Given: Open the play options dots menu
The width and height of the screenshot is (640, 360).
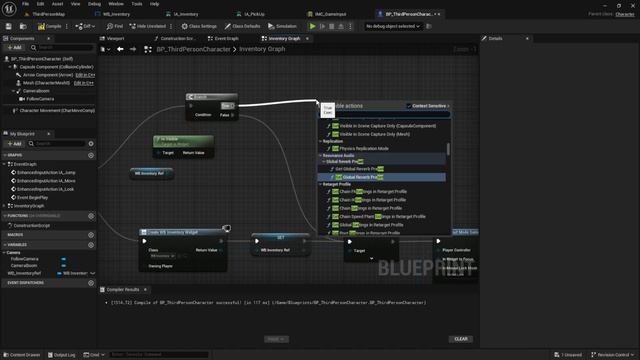Looking at the screenshot, I should click(x=350, y=26).
